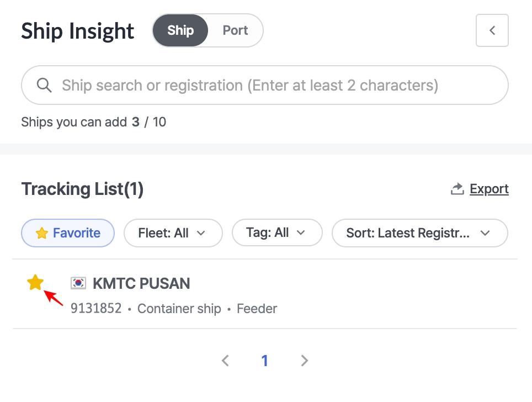Click the Export share icon
Image resolution: width=532 pixels, height=402 pixels.
pyautogui.click(x=457, y=189)
